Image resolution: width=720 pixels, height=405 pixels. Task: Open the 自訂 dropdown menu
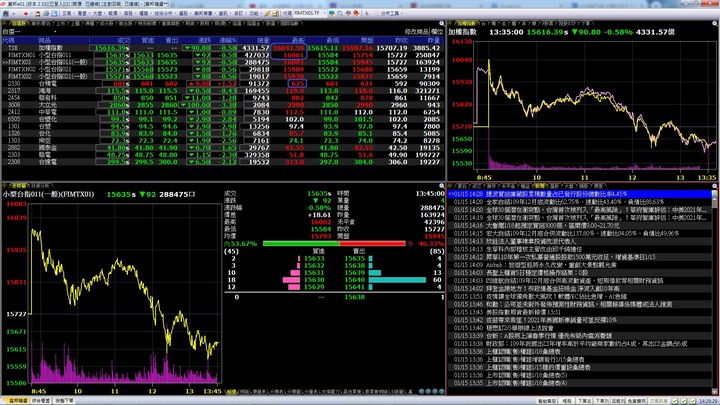click(x=239, y=13)
